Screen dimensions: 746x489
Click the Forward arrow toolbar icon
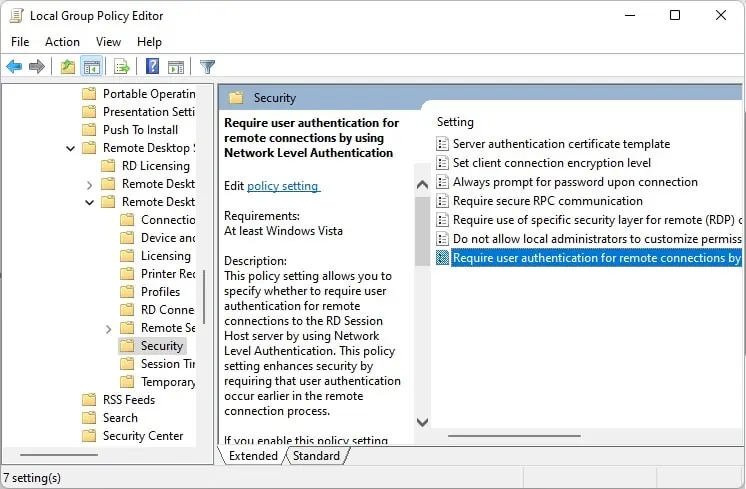(x=37, y=67)
